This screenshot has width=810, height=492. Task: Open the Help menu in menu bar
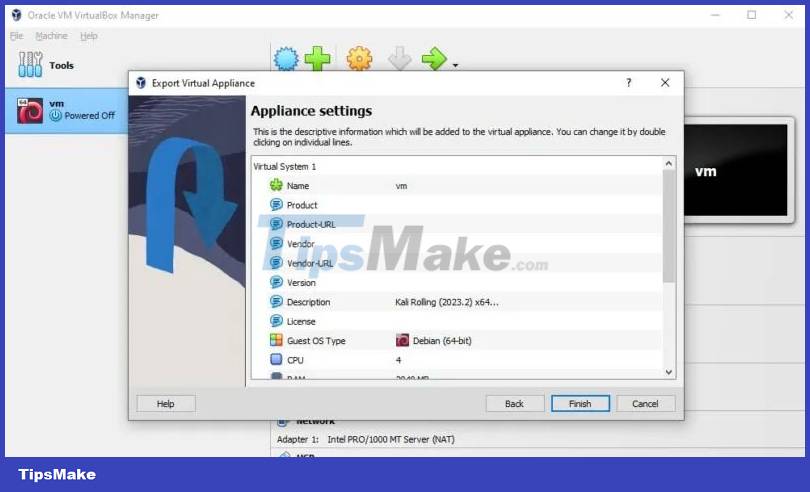pos(88,36)
